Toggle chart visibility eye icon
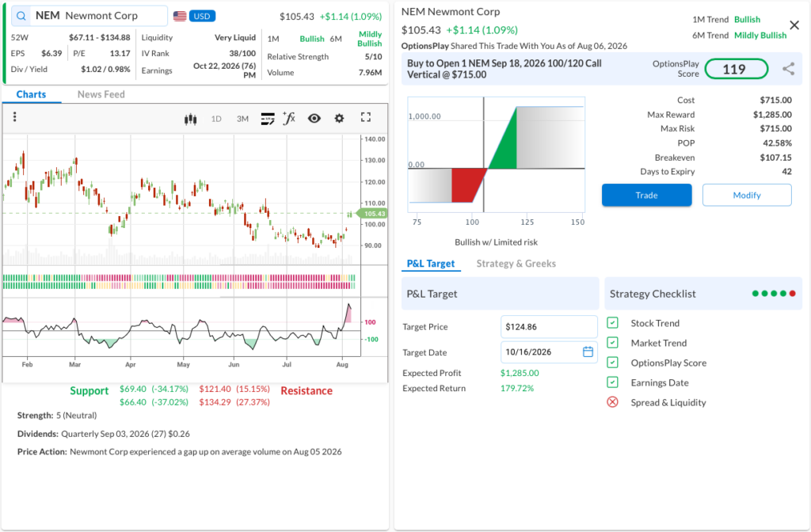 (x=314, y=119)
